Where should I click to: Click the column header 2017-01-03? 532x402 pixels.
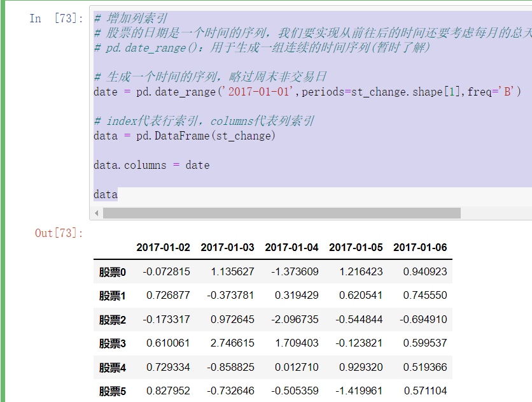coord(227,248)
